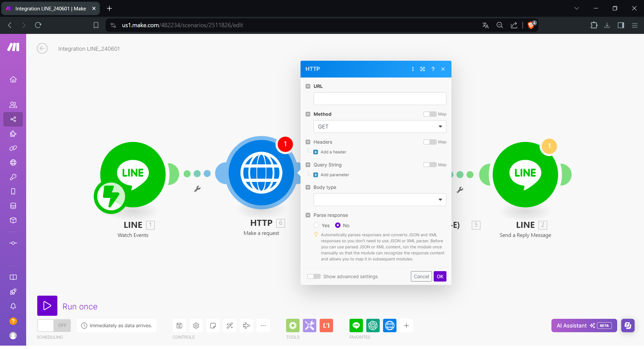Open the orange Help question icon
644x349 pixels.
point(13,321)
